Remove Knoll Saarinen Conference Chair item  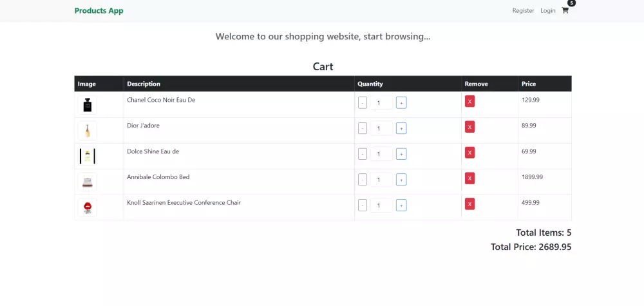pyautogui.click(x=469, y=204)
